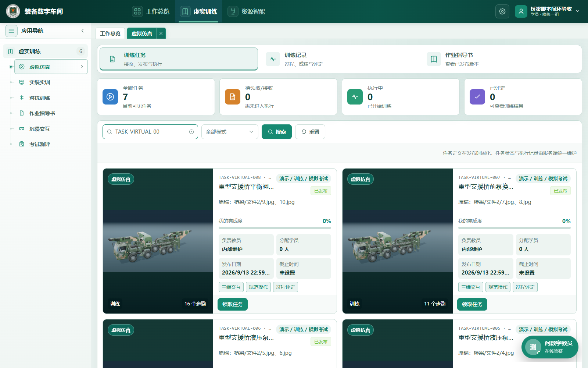Clear the TASK-VIRTUAL-00 search text
588x368 pixels.
click(x=191, y=132)
